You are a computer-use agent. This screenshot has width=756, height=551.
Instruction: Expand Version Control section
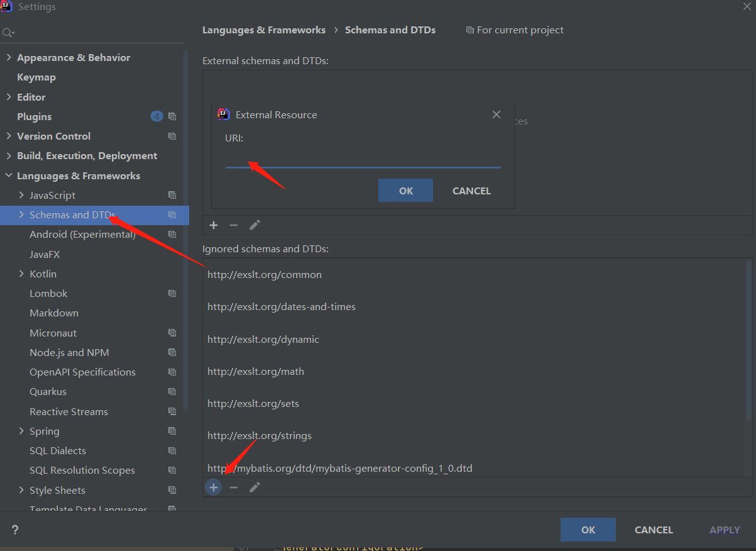[x=9, y=136]
